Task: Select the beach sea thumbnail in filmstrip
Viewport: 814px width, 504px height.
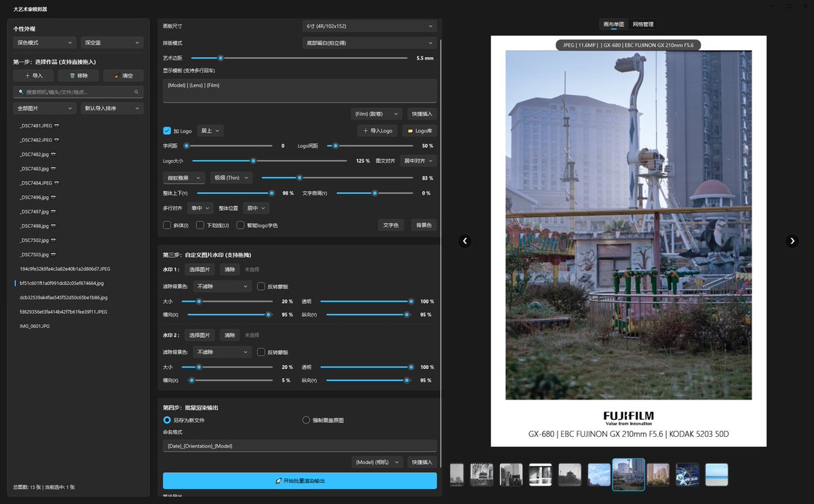Action: [716, 475]
